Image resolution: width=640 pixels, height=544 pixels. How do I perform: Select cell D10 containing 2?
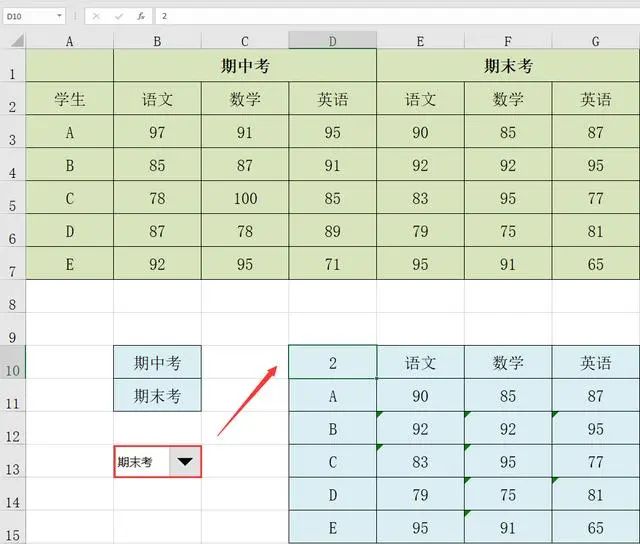[333, 362]
